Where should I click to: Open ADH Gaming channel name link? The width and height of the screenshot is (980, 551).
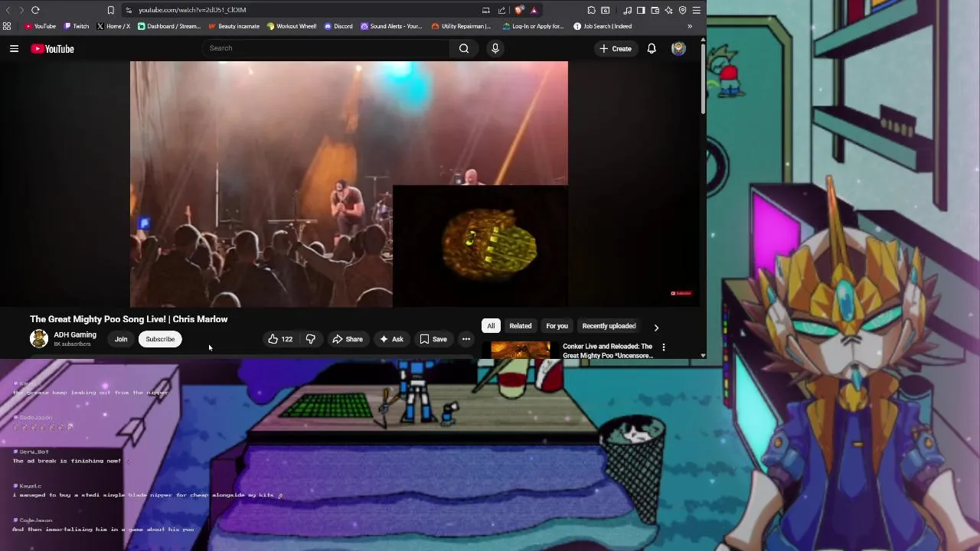[x=75, y=334]
